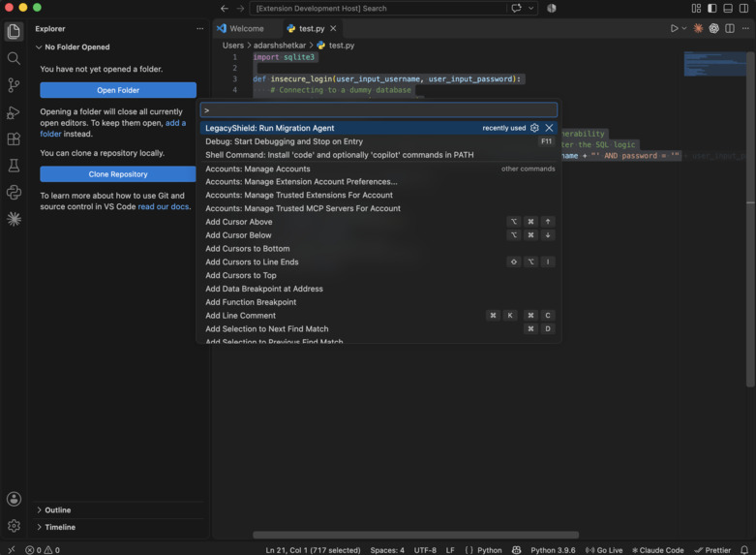Select Debug: Start Debugging and Stop on Entry
756x555 pixels.
pyautogui.click(x=378, y=141)
